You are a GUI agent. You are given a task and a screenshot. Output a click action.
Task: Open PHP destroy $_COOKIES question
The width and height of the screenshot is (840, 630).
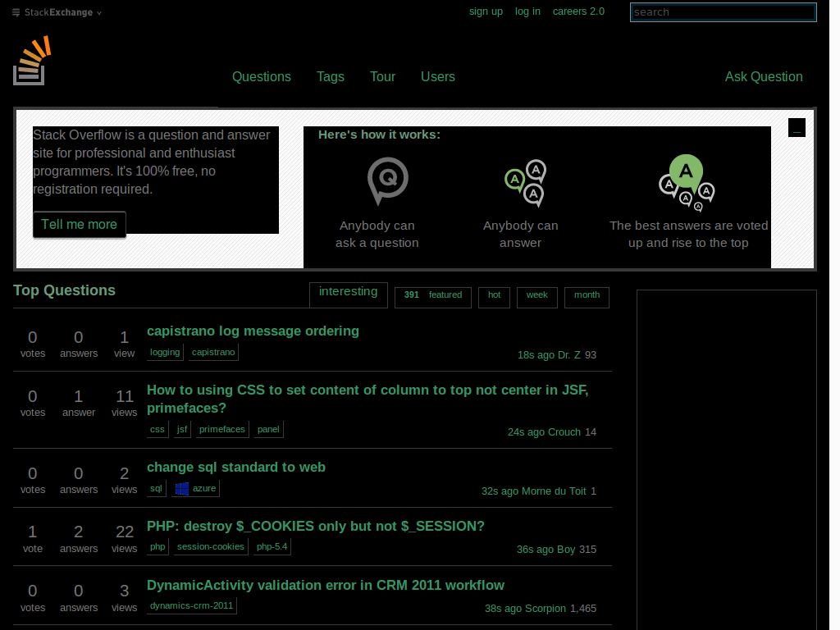pos(316,526)
